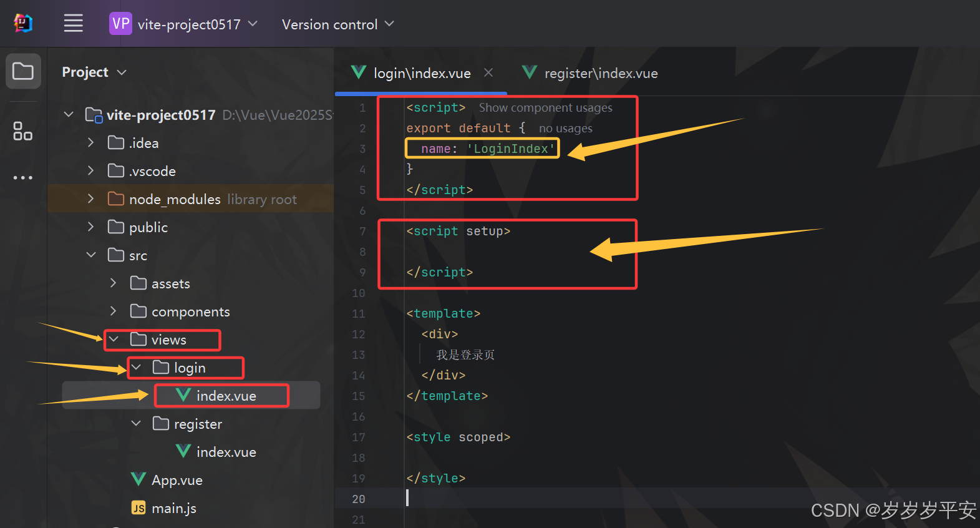This screenshot has width=980, height=528.
Task: Click the <style scoped> tag
Action: tap(458, 437)
